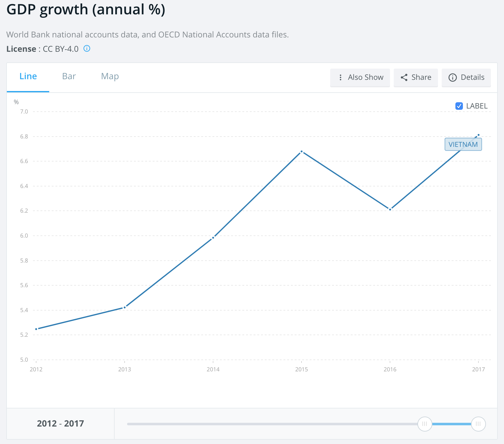Click the share icon
Image resolution: width=504 pixels, height=444 pixels.
pyautogui.click(x=404, y=77)
